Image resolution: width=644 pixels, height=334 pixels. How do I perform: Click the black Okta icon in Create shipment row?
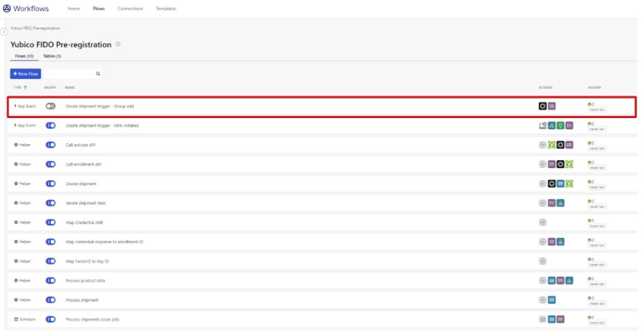point(551,183)
